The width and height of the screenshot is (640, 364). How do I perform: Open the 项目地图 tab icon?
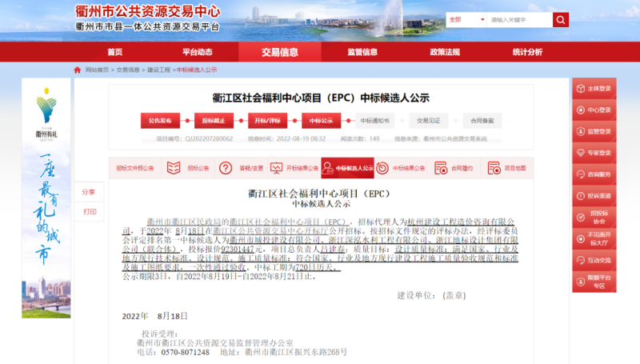[494, 169]
